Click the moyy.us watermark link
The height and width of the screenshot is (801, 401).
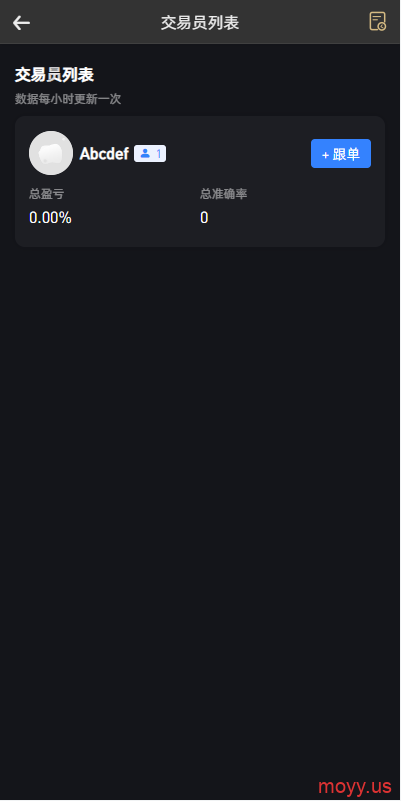[355, 786]
